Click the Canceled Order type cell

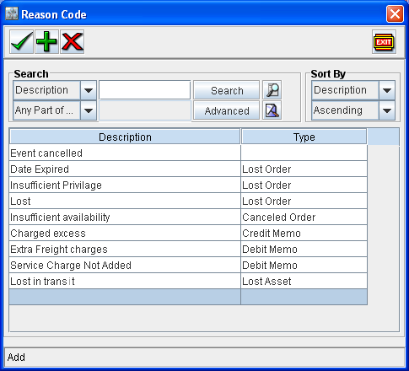pos(304,217)
